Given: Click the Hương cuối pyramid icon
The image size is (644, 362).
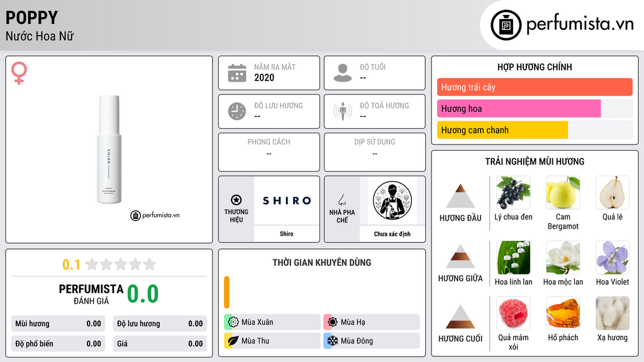Looking at the screenshot, I should point(460,317).
